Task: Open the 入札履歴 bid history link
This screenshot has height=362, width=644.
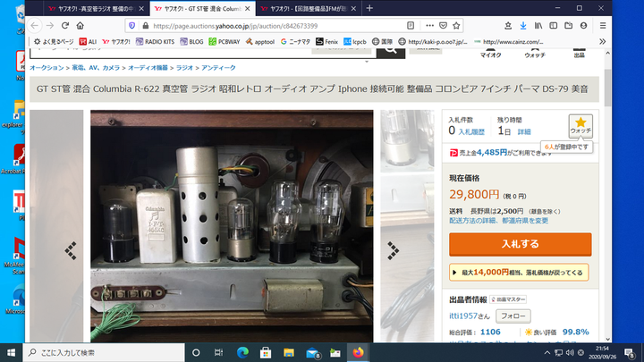Action: click(x=471, y=131)
